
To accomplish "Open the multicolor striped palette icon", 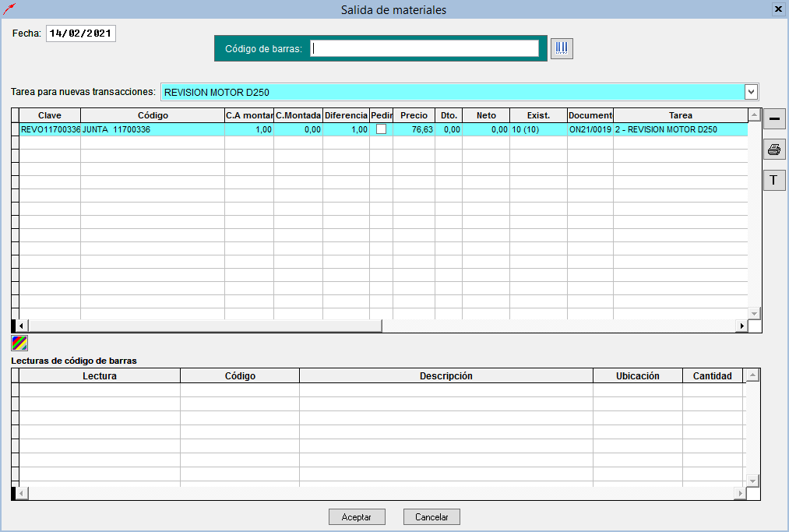I will click(19, 344).
